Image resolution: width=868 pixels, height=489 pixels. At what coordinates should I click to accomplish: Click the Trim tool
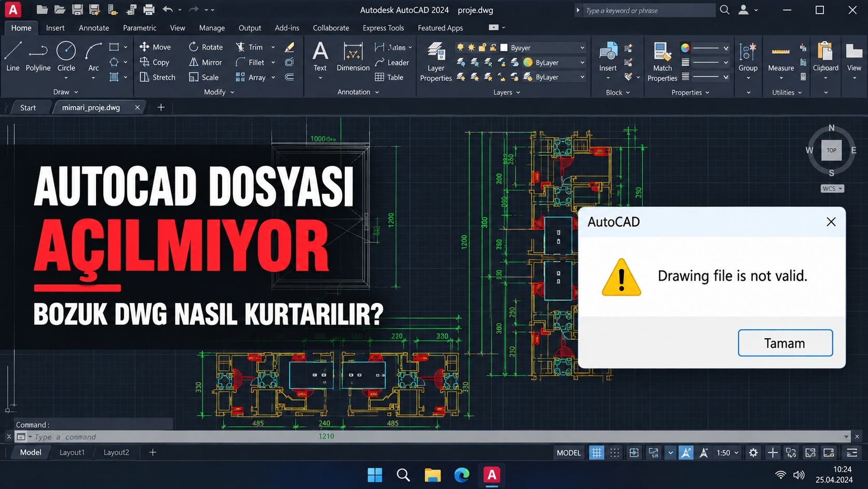(x=250, y=47)
